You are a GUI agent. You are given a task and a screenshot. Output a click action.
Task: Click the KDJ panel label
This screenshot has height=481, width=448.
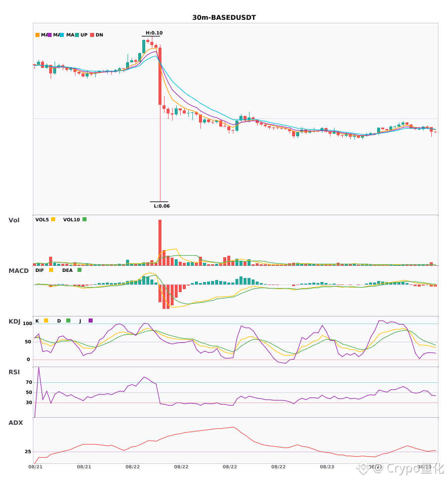pyautogui.click(x=14, y=322)
